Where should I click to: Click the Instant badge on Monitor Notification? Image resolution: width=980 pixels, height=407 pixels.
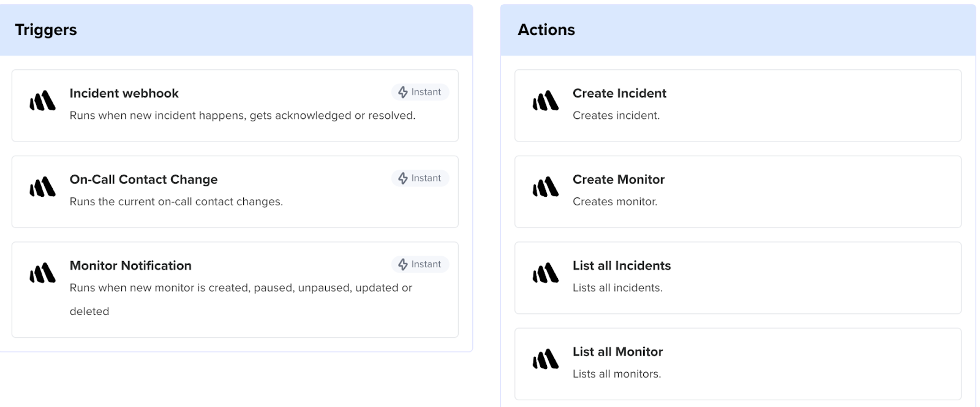420,264
